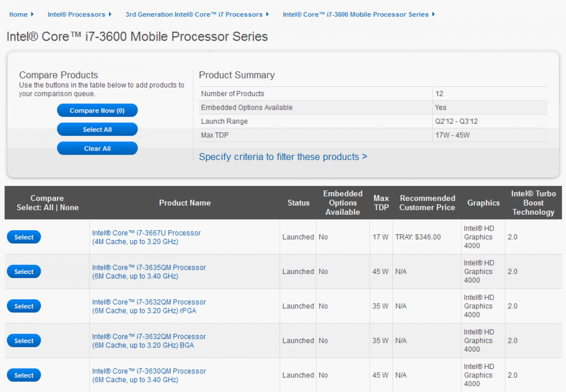Image resolution: width=566 pixels, height=392 pixels.
Task: Click the arrow after Intel® Processors breadcrumb
Action: 110,14
